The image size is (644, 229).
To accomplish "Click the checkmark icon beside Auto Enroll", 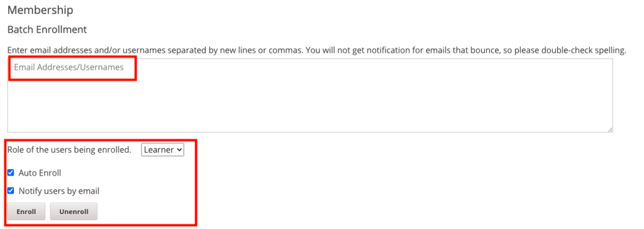I will click(x=11, y=172).
